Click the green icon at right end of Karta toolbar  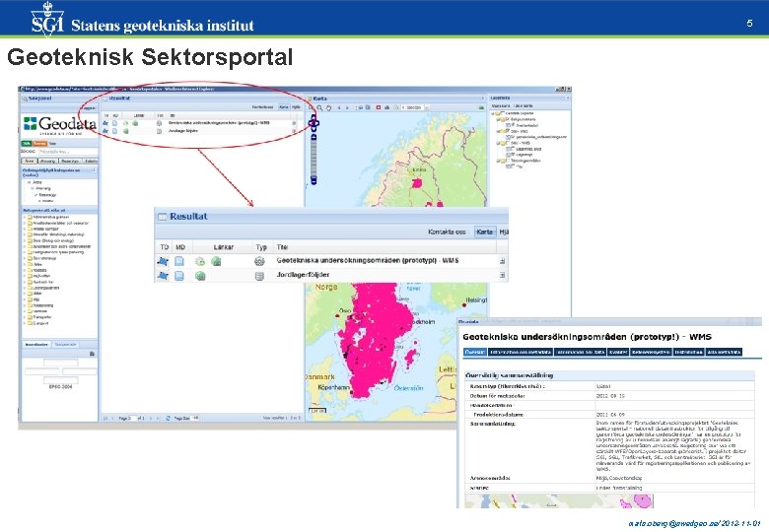[x=481, y=107]
